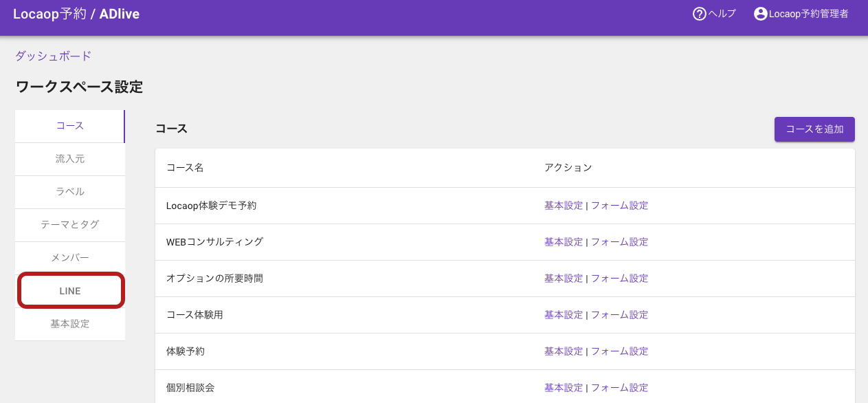
Task: Open the sidebar 基本設定 tab
Action: (70, 324)
